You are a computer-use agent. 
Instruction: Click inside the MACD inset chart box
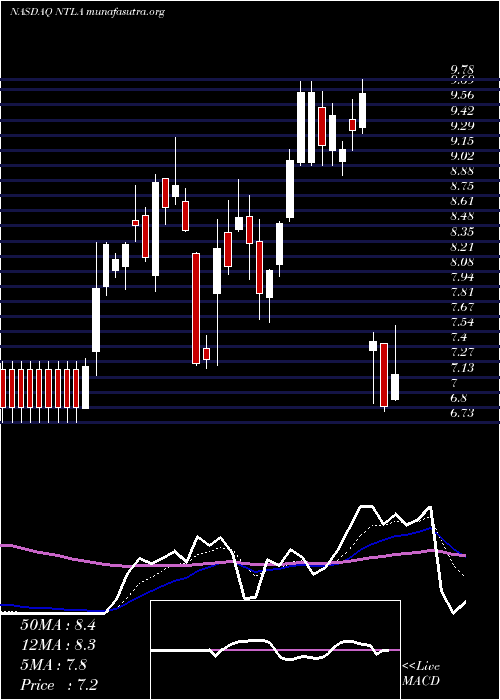275,650
